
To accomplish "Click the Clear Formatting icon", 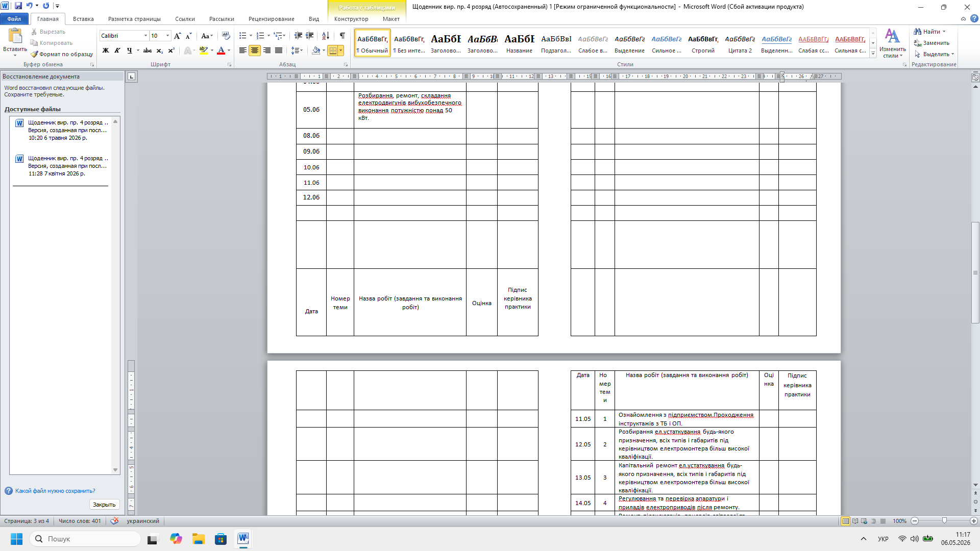I will point(226,36).
